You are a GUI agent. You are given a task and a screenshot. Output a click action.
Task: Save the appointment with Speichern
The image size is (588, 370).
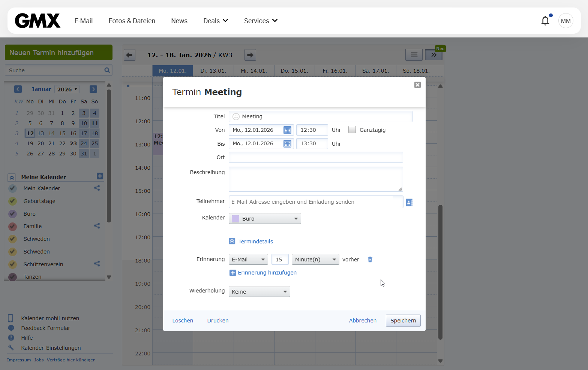pyautogui.click(x=403, y=321)
